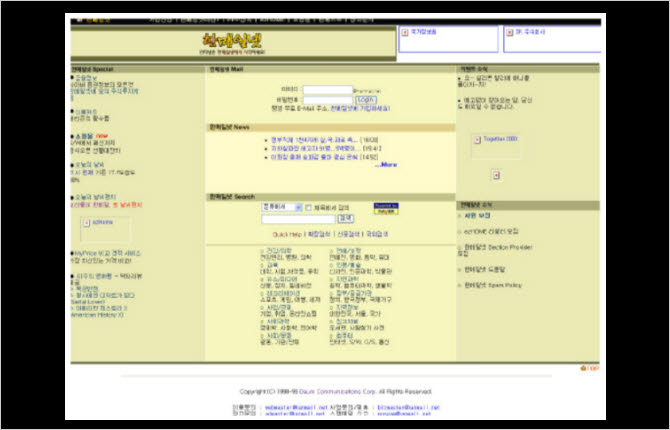Open the adHOME reporter link in right panel
This screenshot has height=430, width=670.
coord(491,231)
